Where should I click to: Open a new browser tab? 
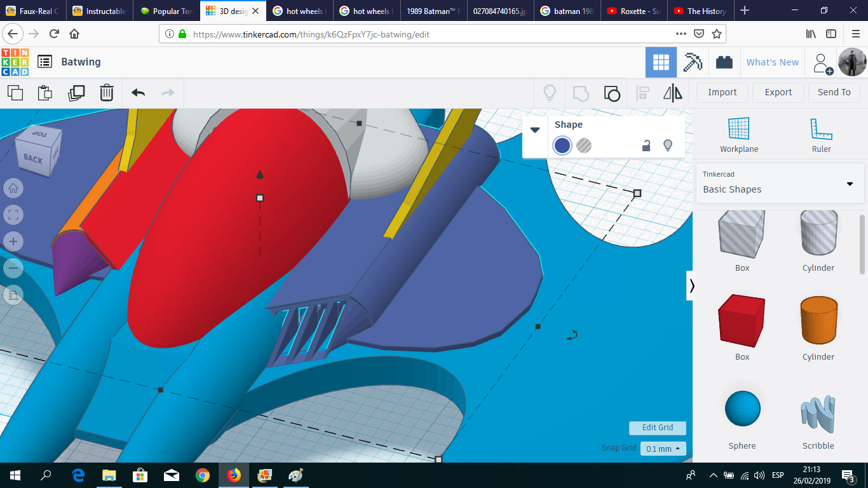pos(745,11)
